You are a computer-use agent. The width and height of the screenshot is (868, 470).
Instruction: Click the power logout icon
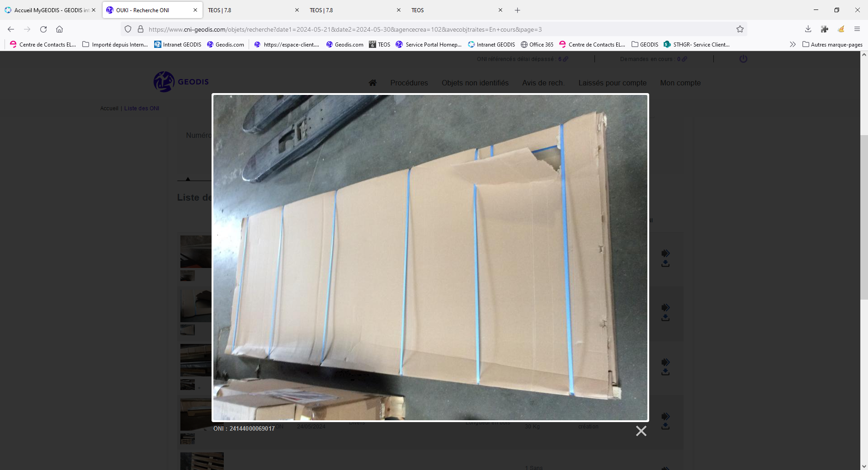(743, 59)
